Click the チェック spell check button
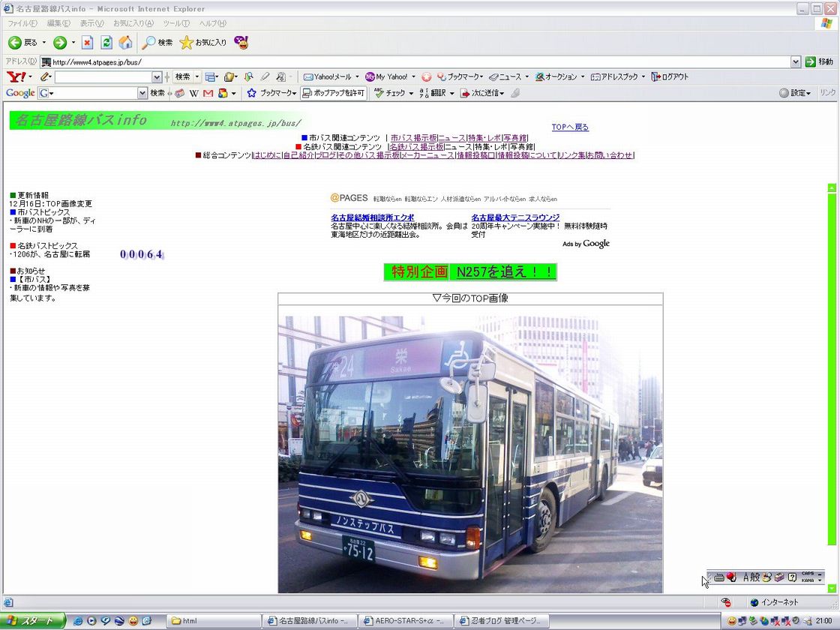The image size is (840, 630). [389, 93]
